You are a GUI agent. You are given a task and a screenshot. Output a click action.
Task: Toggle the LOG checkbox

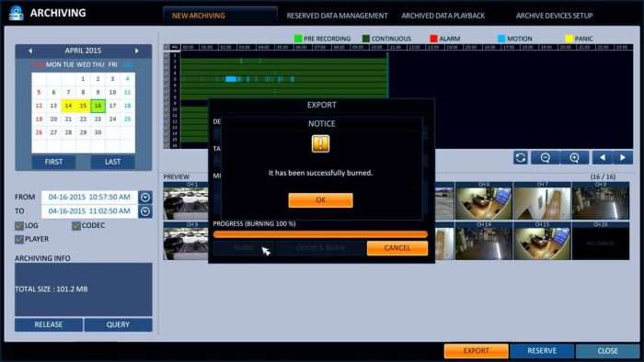[19, 225]
